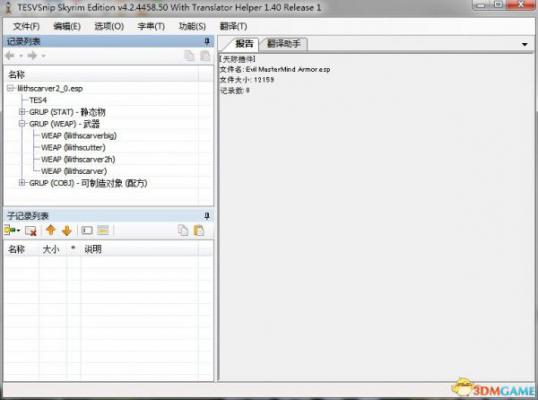Move subrecord up with orange up arrow
This screenshot has height=400, width=538.
point(51,230)
